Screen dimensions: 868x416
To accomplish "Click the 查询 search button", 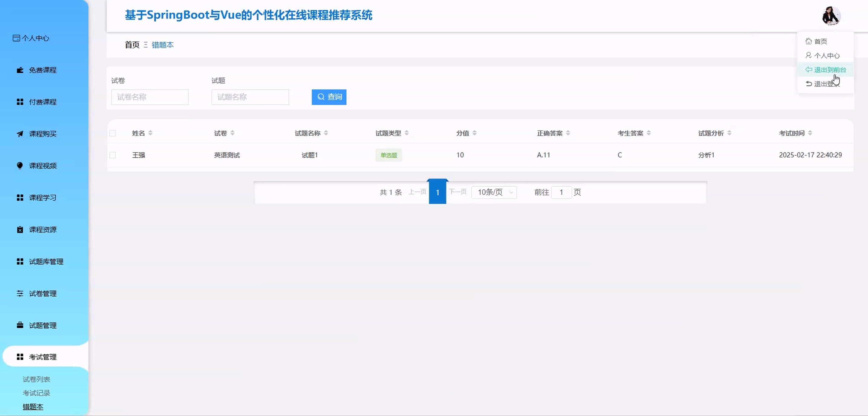I will pyautogui.click(x=329, y=97).
